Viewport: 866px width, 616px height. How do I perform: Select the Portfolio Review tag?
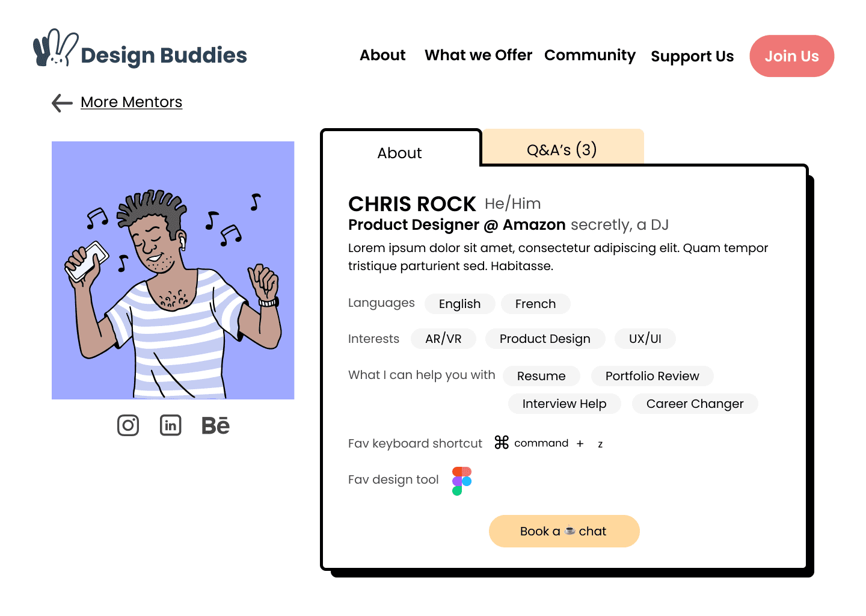652,376
